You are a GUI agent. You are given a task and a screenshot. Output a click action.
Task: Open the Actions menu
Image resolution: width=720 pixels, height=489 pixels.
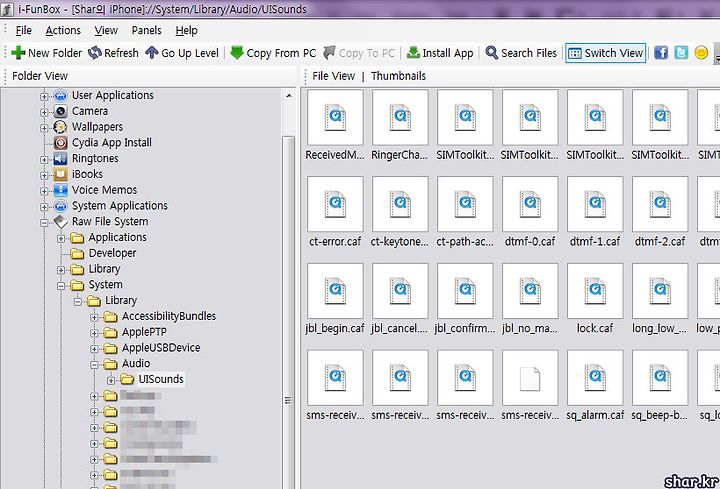click(63, 30)
